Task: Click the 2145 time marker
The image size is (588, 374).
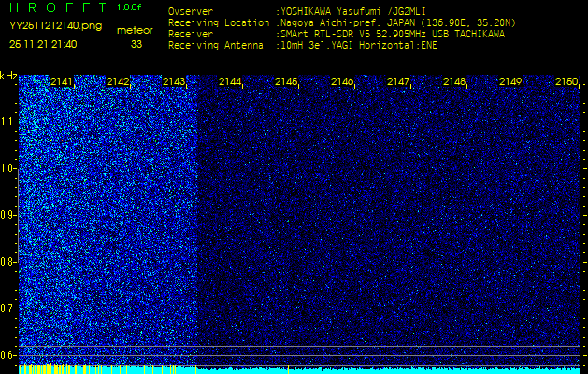Action: coord(286,81)
